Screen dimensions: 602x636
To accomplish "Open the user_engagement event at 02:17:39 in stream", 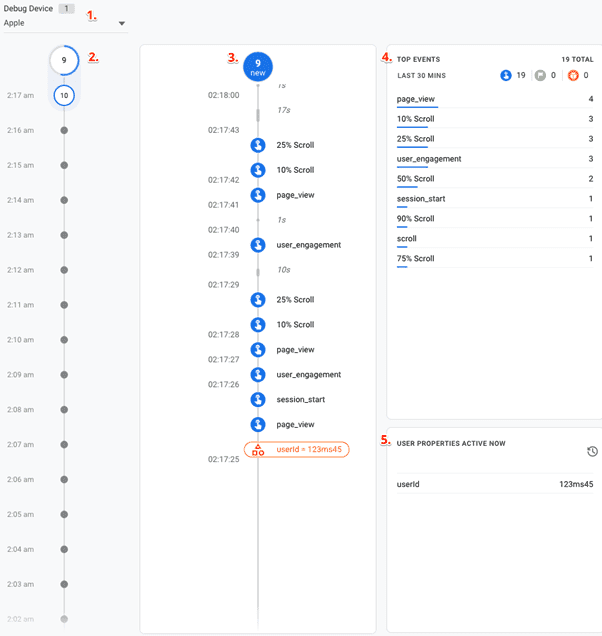I will [258, 245].
